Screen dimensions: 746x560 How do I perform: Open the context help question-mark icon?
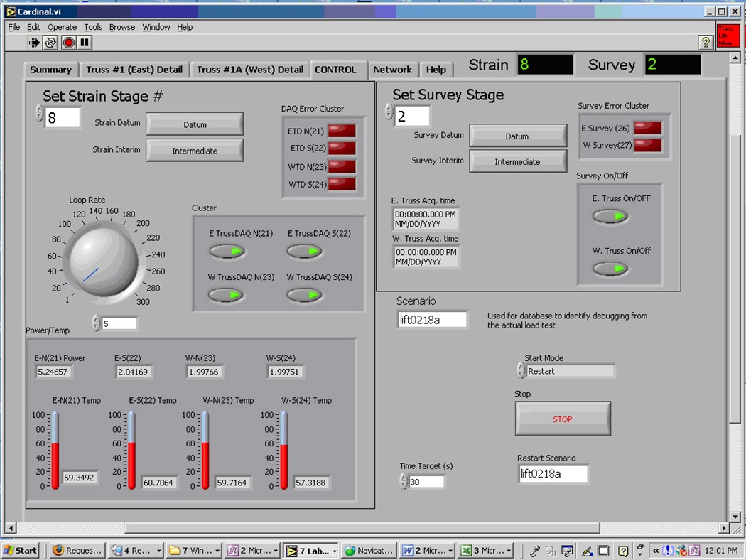[706, 43]
